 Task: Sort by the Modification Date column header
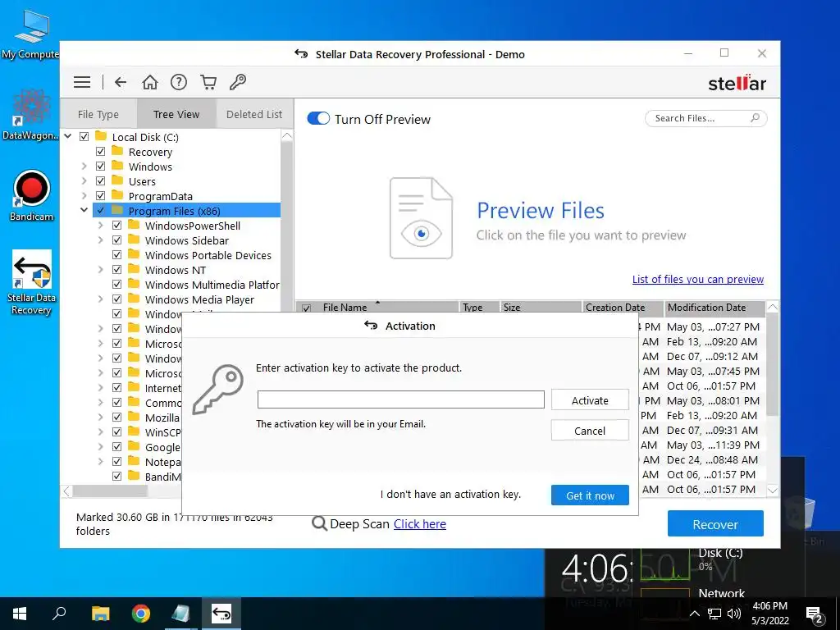(x=714, y=308)
